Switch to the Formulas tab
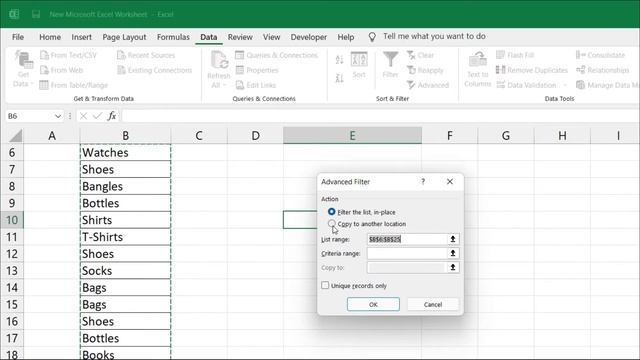640x360 pixels. point(173,37)
